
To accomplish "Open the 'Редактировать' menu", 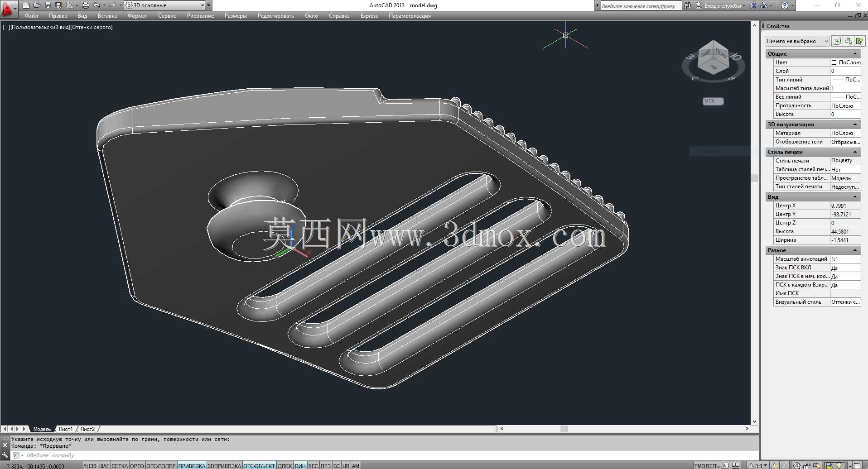I will (x=275, y=16).
